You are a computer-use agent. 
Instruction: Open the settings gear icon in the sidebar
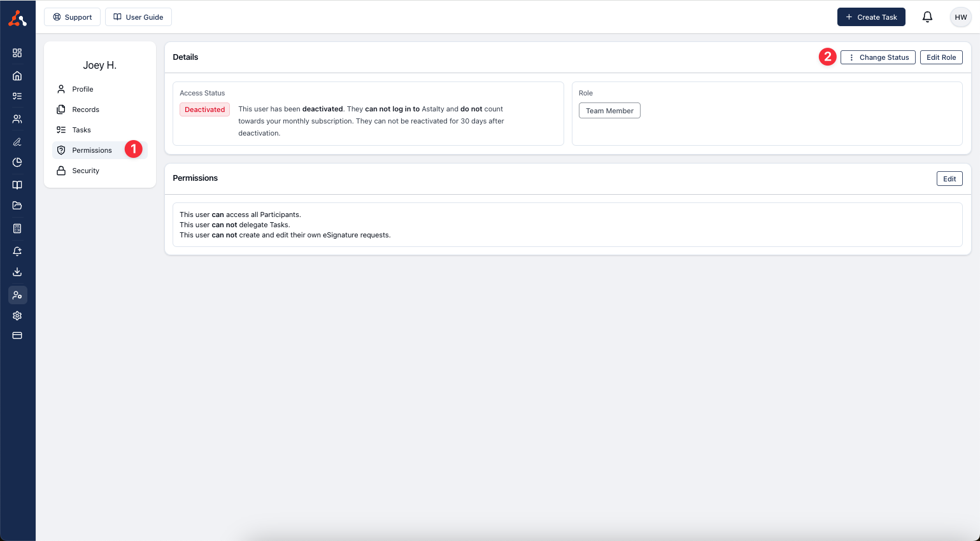pyautogui.click(x=17, y=316)
